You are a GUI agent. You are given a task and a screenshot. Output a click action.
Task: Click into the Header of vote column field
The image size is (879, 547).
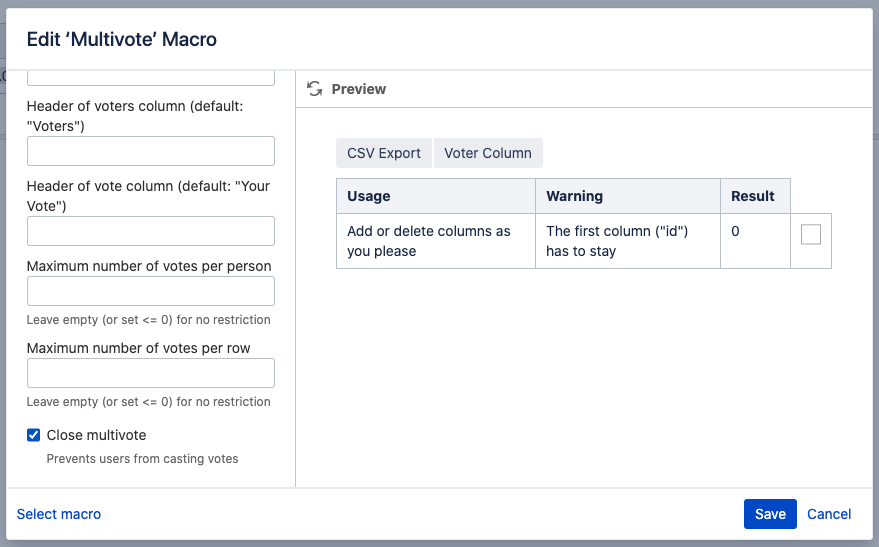pyautogui.click(x=150, y=231)
